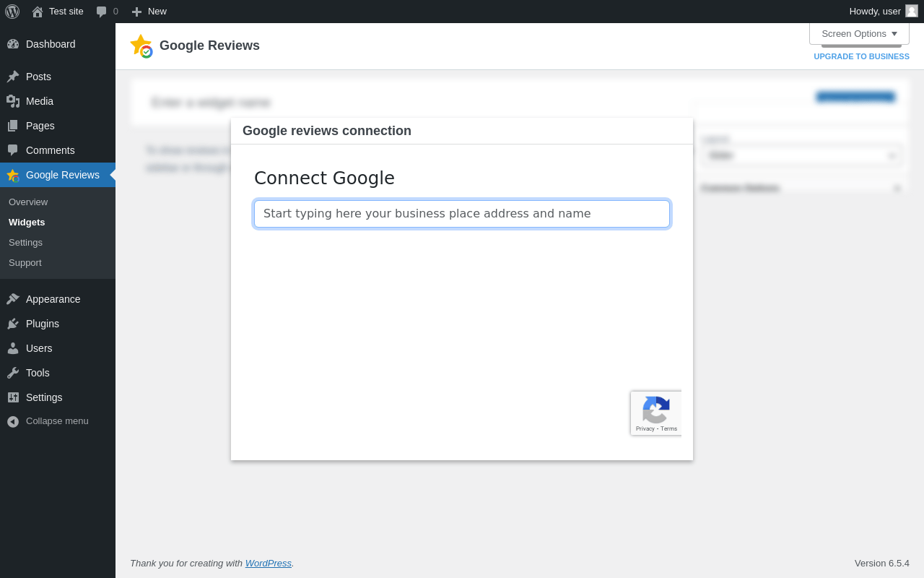
Task: Click the Comments speech bubble sidebar icon
Action: pyautogui.click(x=13, y=150)
